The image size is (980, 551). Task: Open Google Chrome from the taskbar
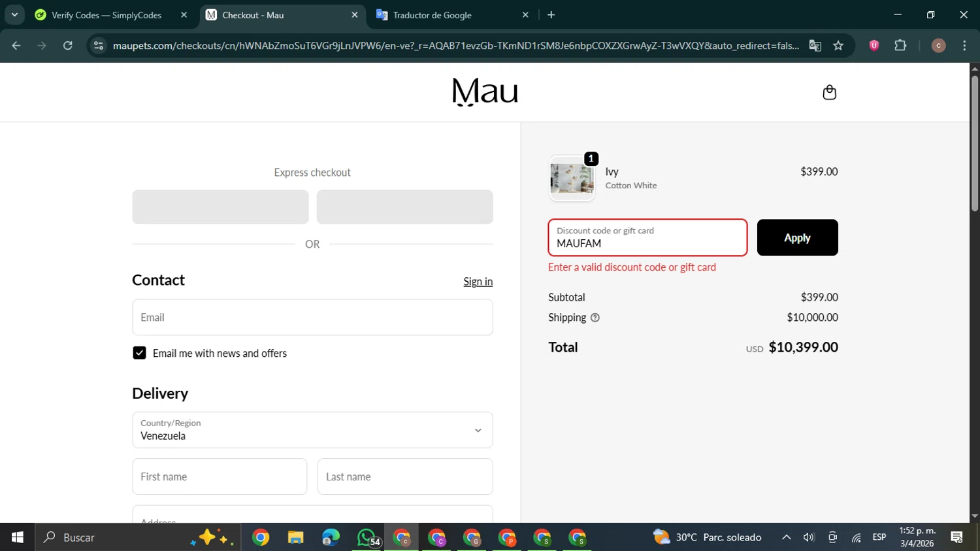[261, 537]
